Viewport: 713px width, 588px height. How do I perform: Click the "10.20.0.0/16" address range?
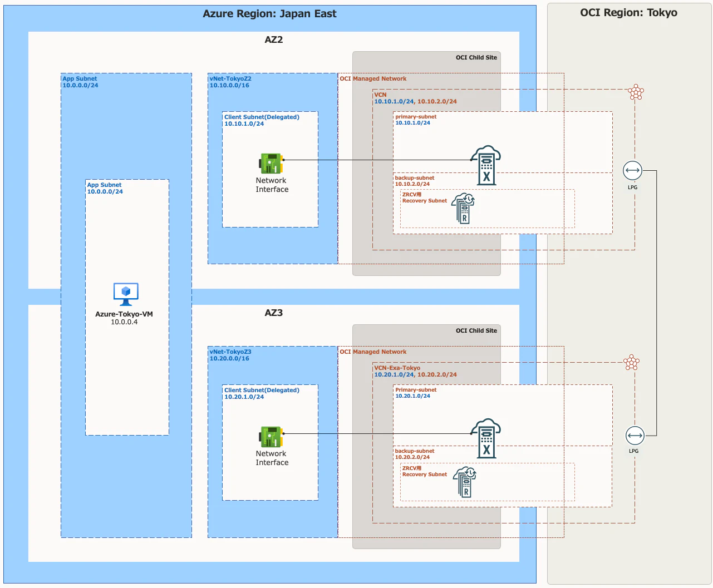pos(229,359)
